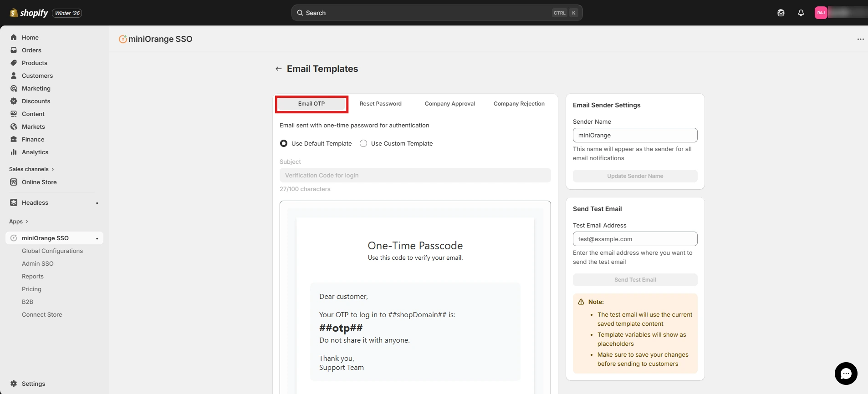Click the Finance bank icon
The height and width of the screenshot is (394, 868).
pyautogui.click(x=14, y=139)
